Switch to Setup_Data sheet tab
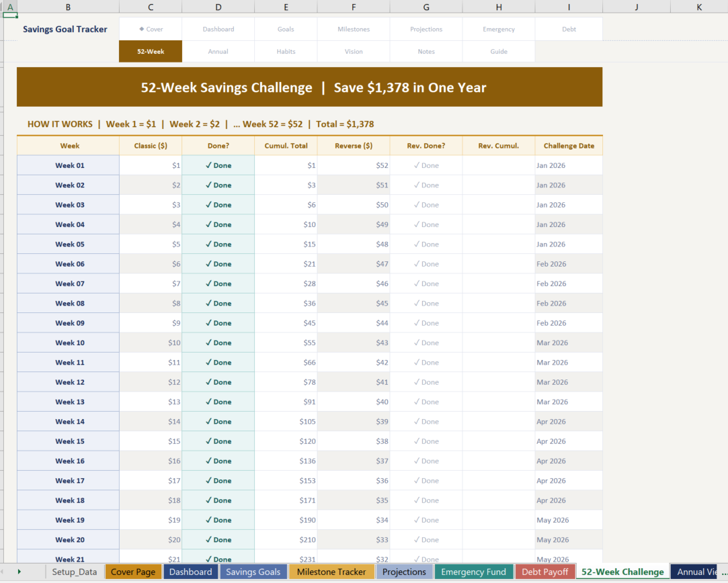Screen dimensions: 728x583 (75, 572)
